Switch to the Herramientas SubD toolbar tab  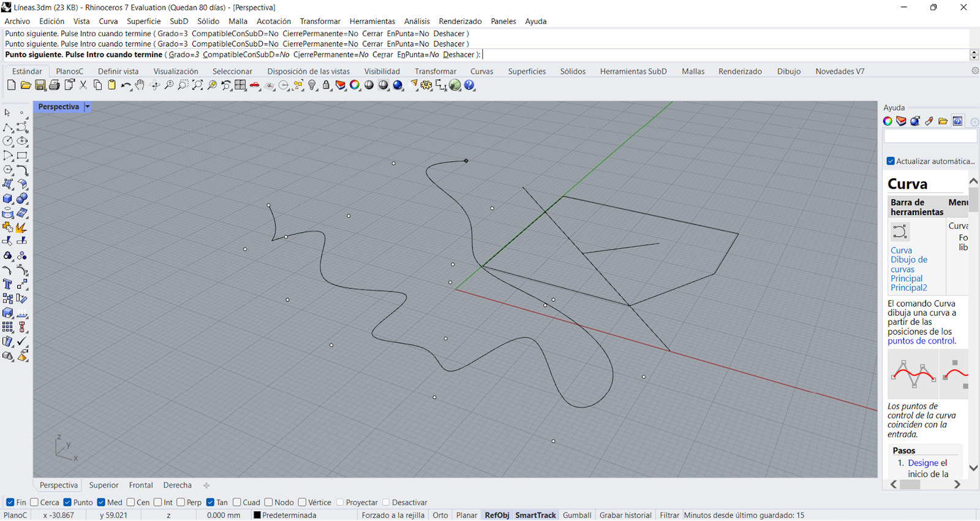(633, 71)
